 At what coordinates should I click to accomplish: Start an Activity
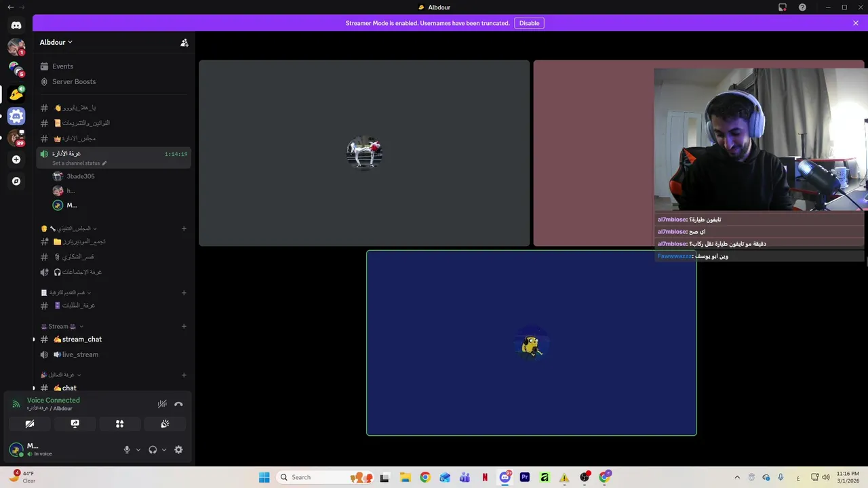tap(120, 424)
